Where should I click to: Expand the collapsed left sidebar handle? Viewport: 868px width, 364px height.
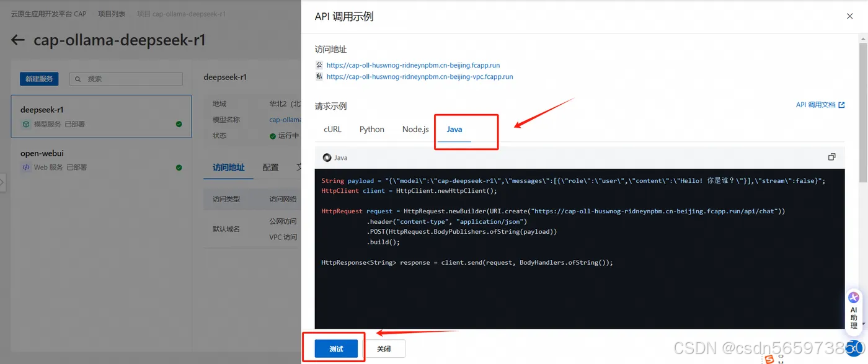pos(2,183)
